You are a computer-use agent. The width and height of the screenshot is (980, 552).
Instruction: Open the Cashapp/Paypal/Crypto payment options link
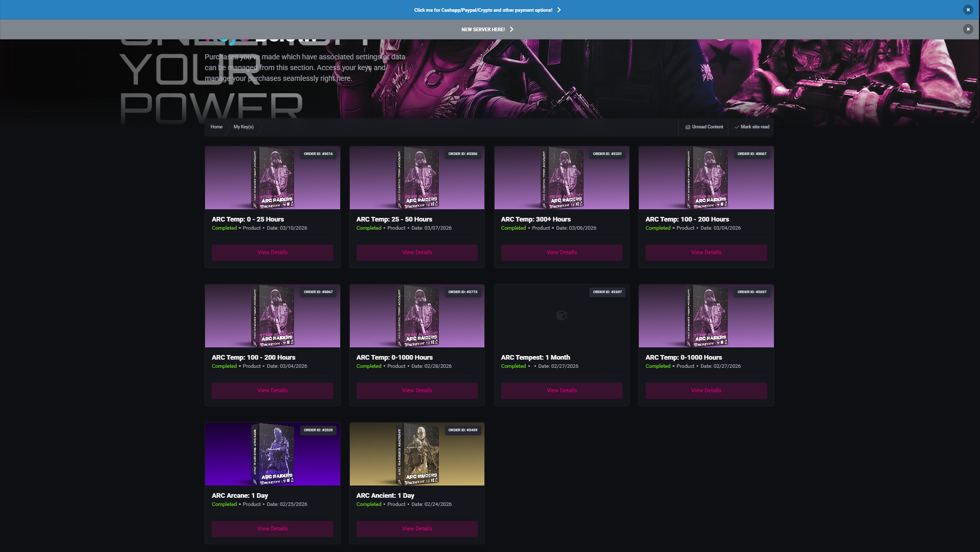tap(483, 10)
